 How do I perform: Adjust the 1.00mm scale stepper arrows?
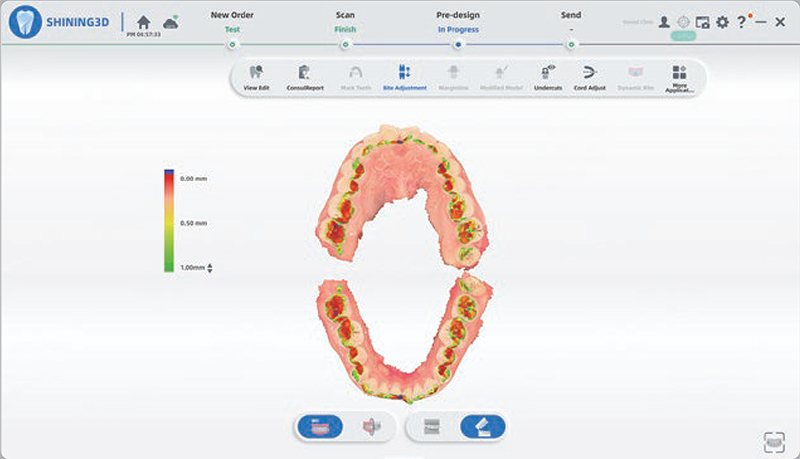(210, 268)
